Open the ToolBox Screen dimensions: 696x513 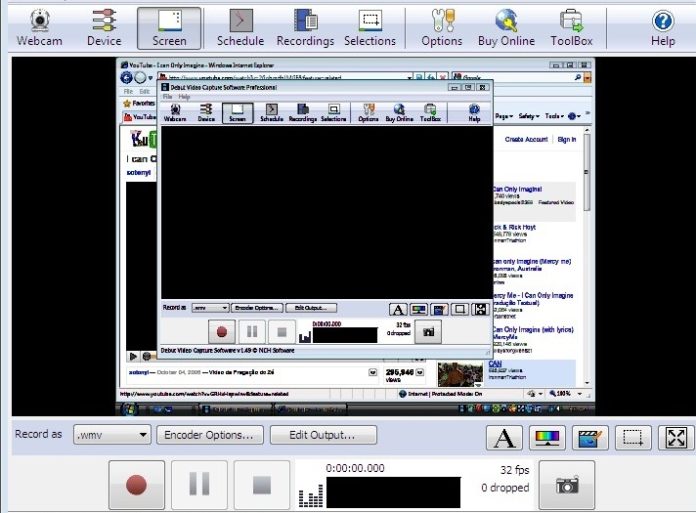pos(571,28)
